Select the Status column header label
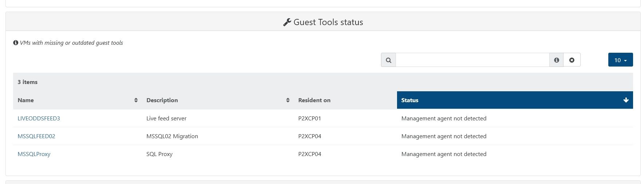 pyautogui.click(x=410, y=100)
